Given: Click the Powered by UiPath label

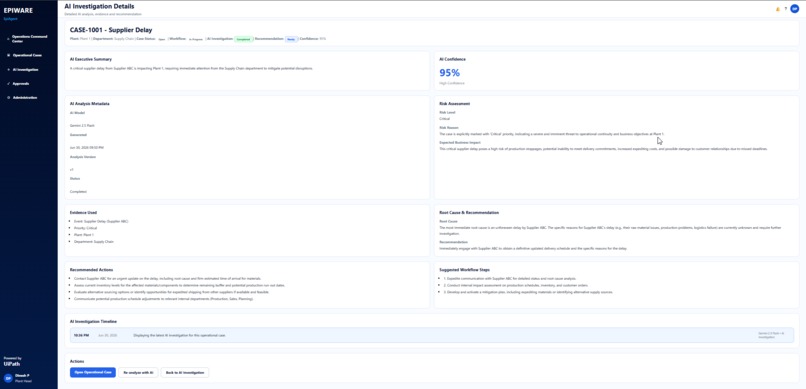Looking at the screenshot, I should [x=13, y=361].
